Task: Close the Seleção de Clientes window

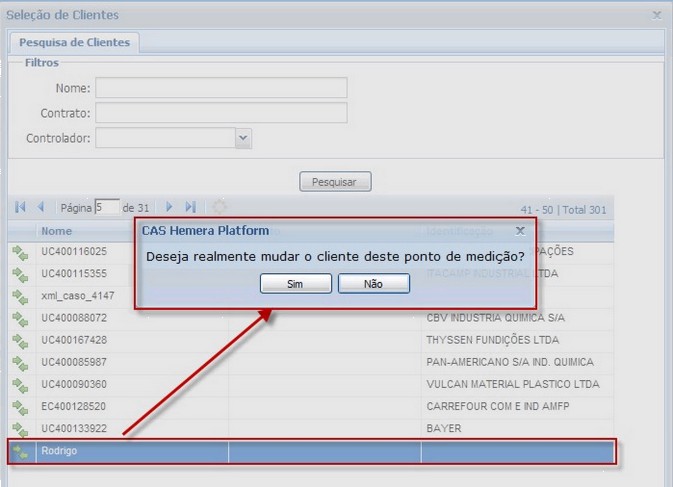Action: pyautogui.click(x=657, y=15)
